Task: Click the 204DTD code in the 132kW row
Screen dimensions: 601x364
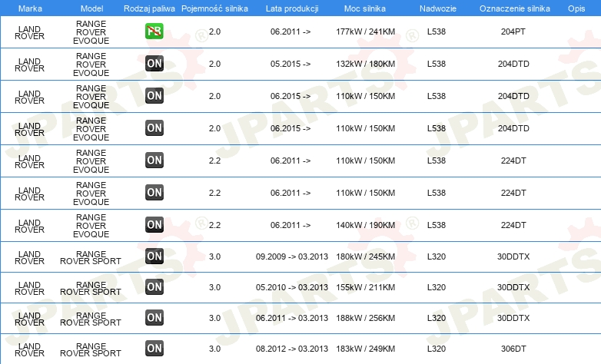Action: tap(513, 64)
